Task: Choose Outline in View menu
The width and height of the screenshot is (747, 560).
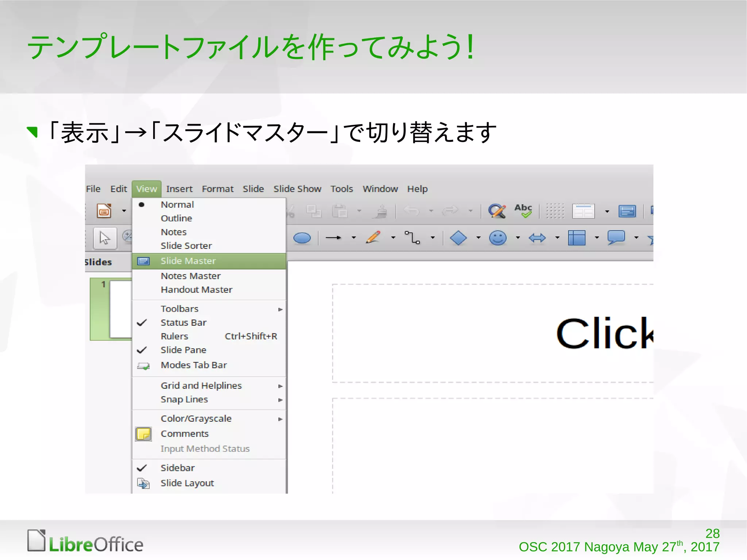Action: (x=209, y=218)
